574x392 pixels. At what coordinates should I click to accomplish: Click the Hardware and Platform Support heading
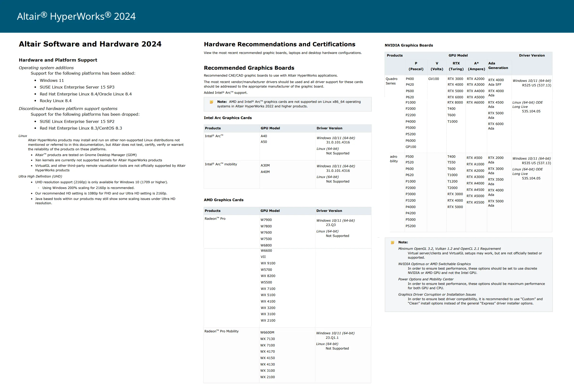58,60
